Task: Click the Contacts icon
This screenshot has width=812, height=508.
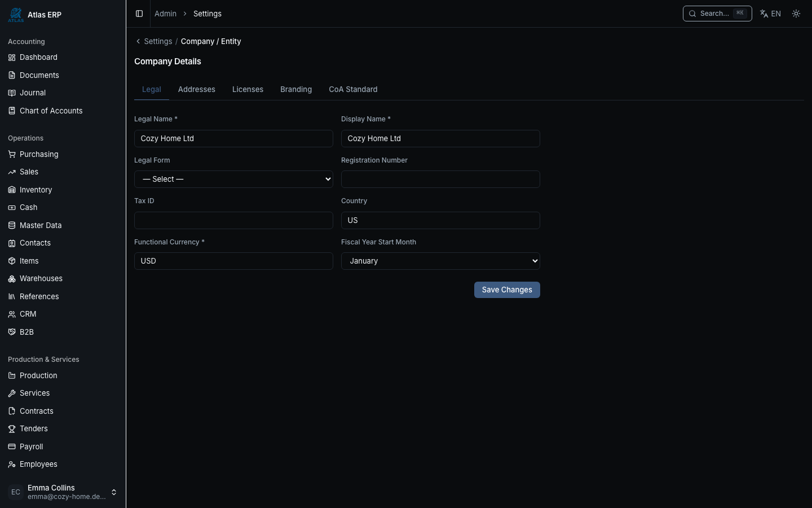Action: tap(12, 243)
